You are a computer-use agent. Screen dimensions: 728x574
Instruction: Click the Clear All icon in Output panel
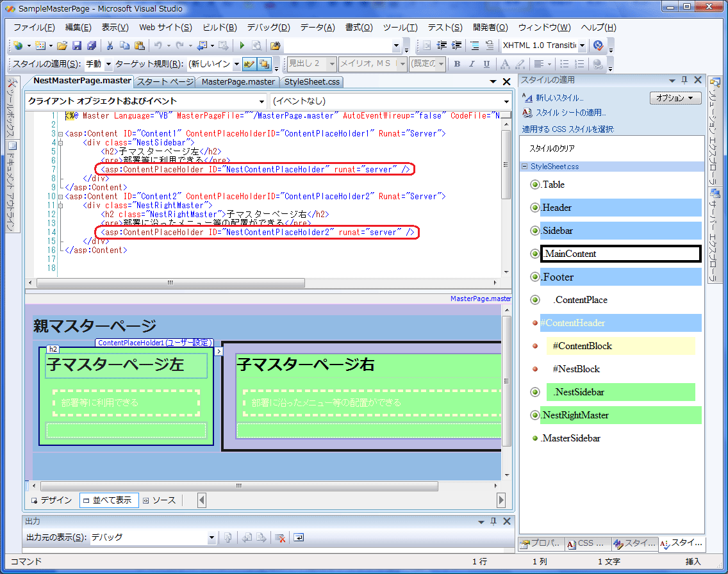(x=280, y=538)
